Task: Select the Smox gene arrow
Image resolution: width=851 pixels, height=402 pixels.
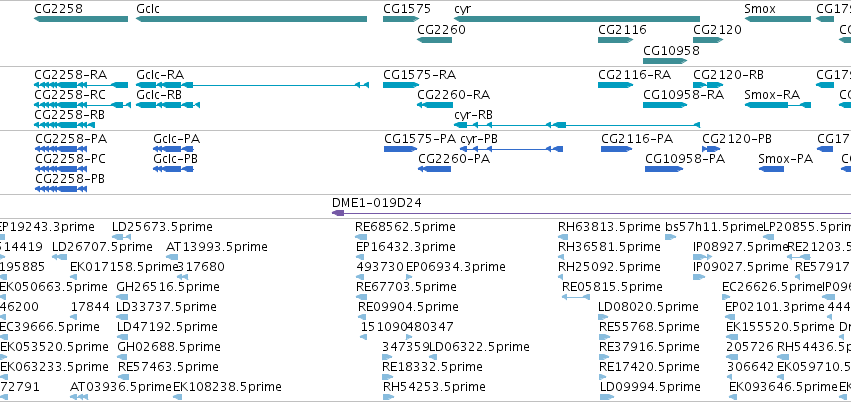Action: pos(778,19)
